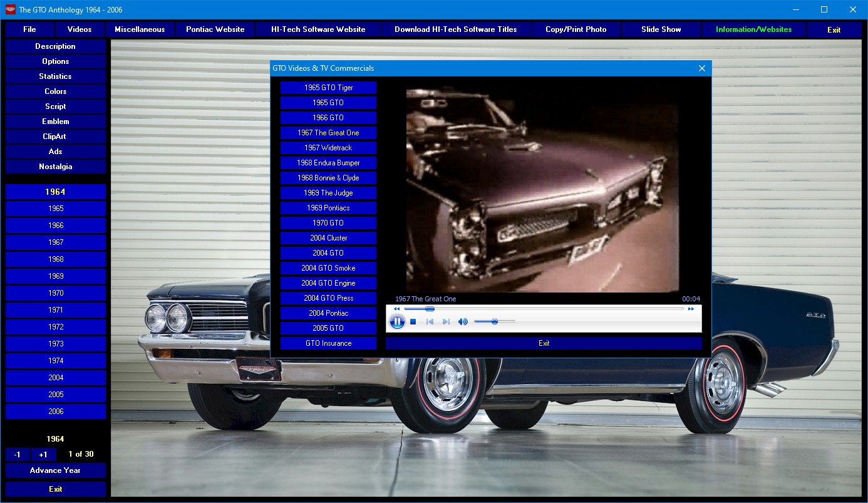Image resolution: width=868 pixels, height=503 pixels.
Task: Mute the video using the speaker icon
Action: 463,321
